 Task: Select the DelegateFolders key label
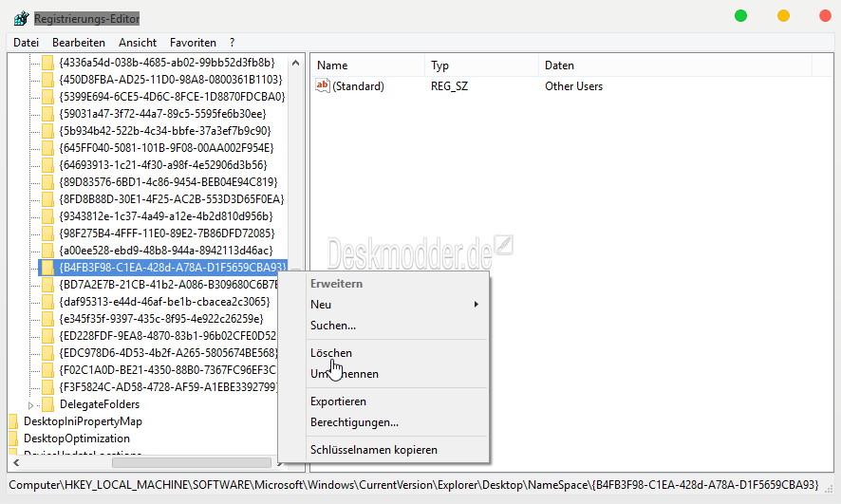click(x=100, y=404)
